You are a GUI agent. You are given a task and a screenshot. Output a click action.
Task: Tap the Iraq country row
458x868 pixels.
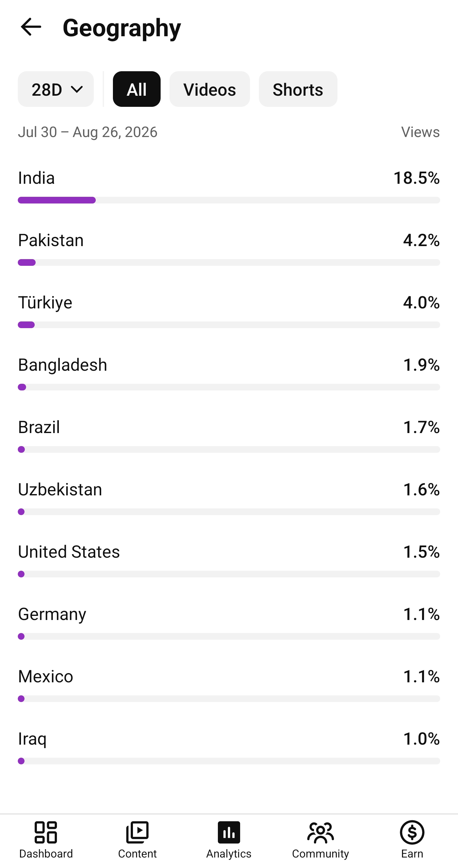pos(229,747)
